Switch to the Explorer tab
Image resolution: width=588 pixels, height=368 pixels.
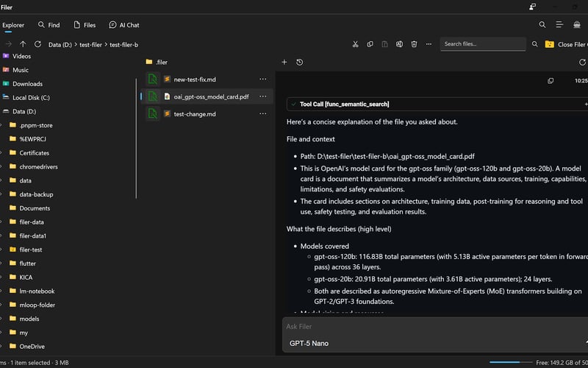(13, 25)
